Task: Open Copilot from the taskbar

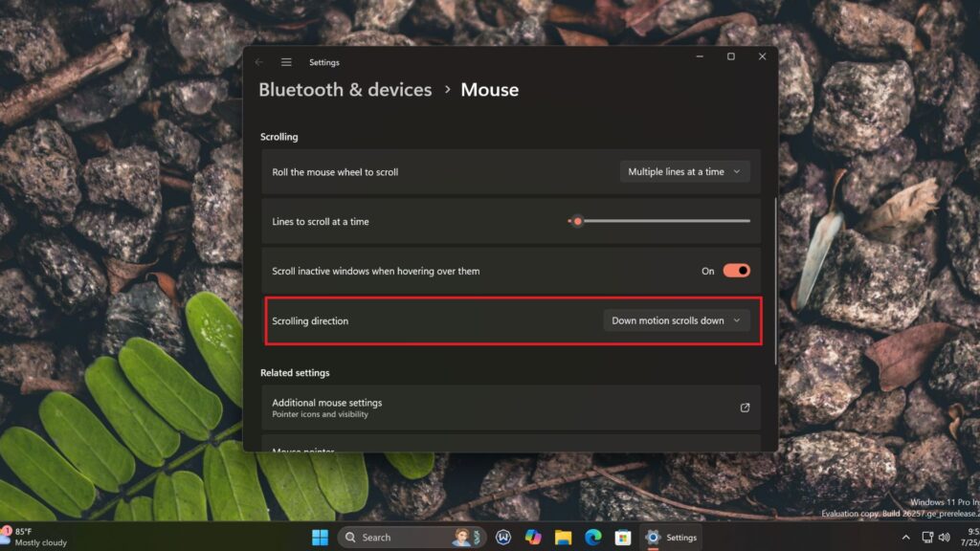Action: pyautogui.click(x=535, y=537)
